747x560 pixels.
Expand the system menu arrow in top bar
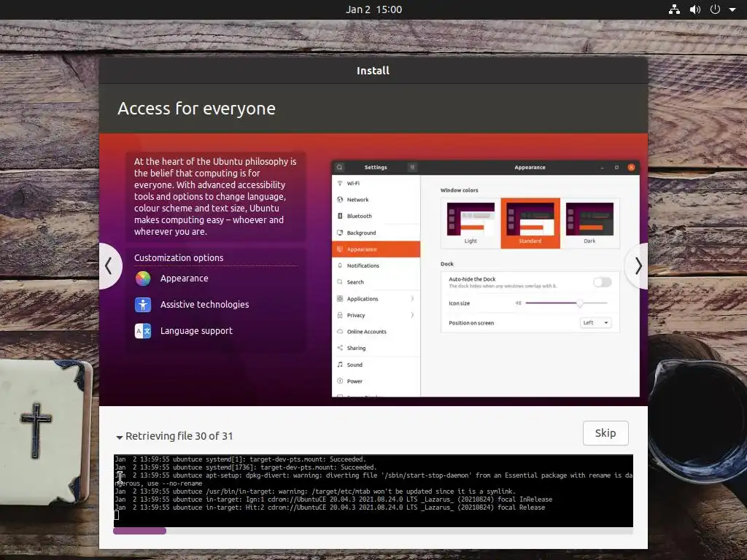pyautogui.click(x=732, y=9)
